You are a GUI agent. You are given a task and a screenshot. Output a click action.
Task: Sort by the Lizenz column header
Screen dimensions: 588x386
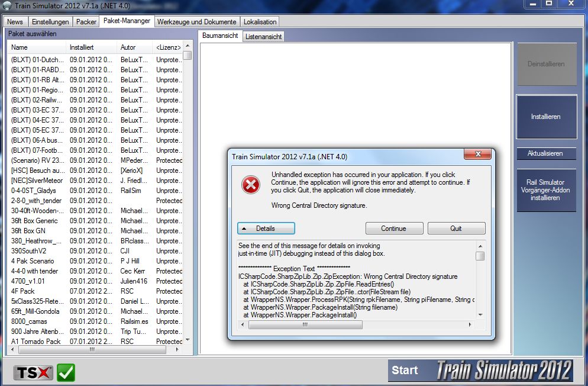(167, 47)
